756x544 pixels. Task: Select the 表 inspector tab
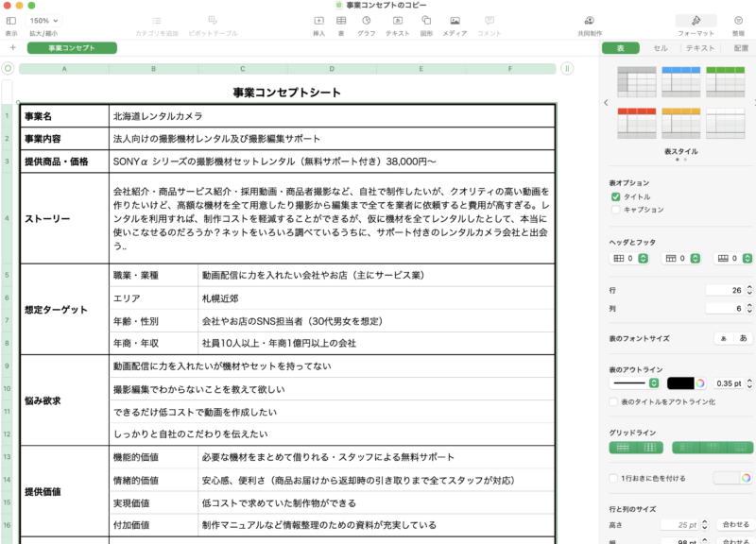pyautogui.click(x=621, y=48)
